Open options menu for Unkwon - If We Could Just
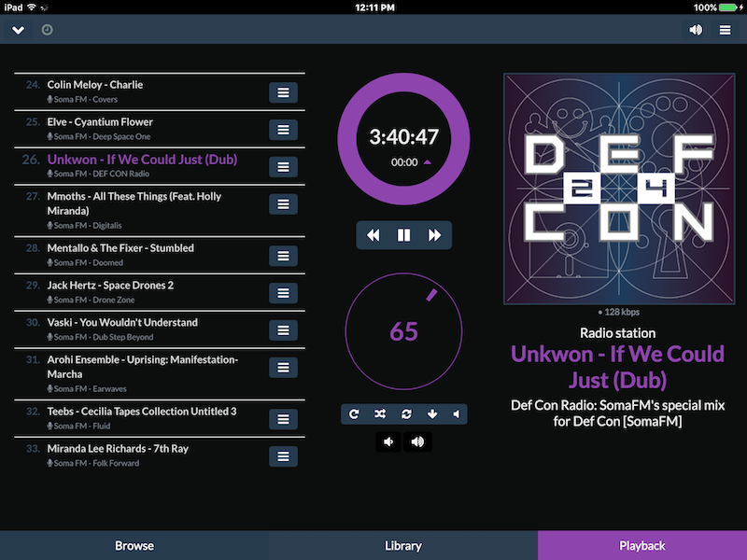747x560 pixels. [283, 167]
